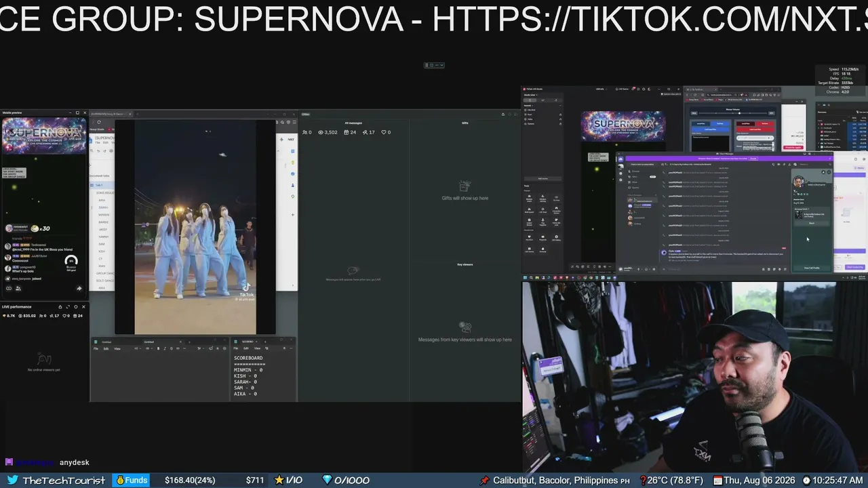The width and height of the screenshot is (868, 488).
Task: Click the gift count icon showing 24 in All messages
Action: [x=346, y=132]
